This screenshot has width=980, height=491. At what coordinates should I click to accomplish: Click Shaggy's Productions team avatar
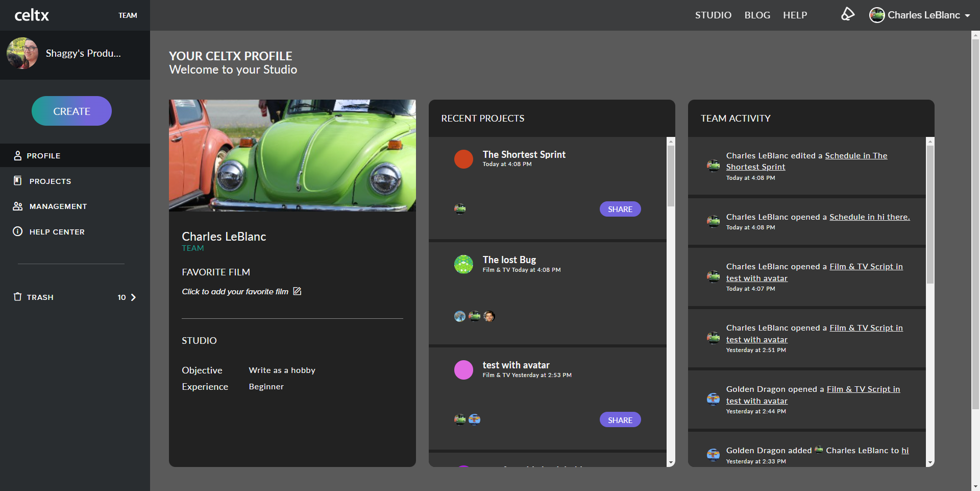(22, 53)
